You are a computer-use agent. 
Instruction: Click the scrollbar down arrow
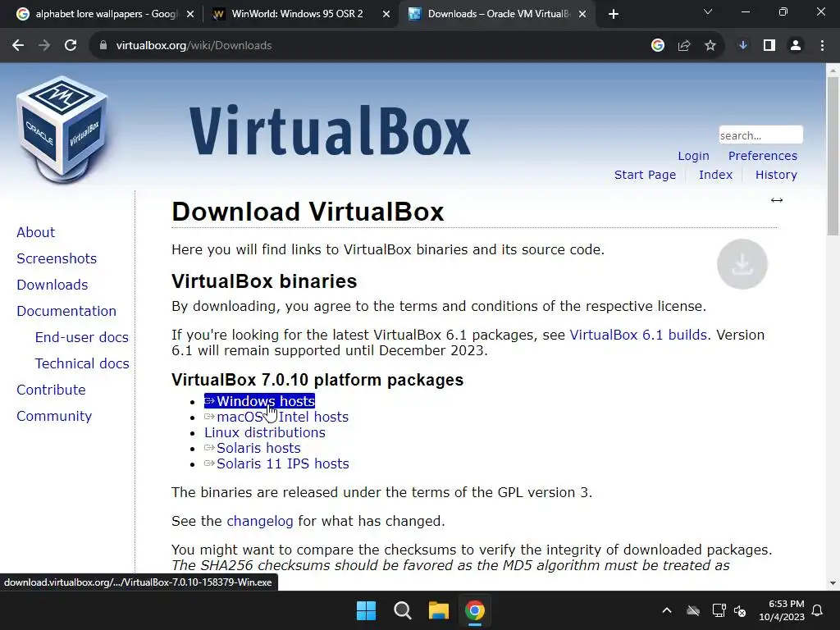click(x=833, y=583)
